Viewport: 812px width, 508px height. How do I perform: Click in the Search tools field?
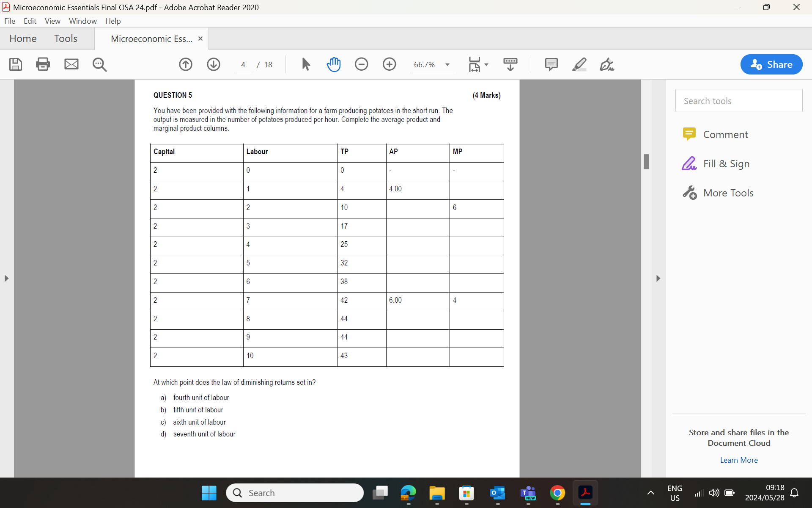tap(738, 101)
